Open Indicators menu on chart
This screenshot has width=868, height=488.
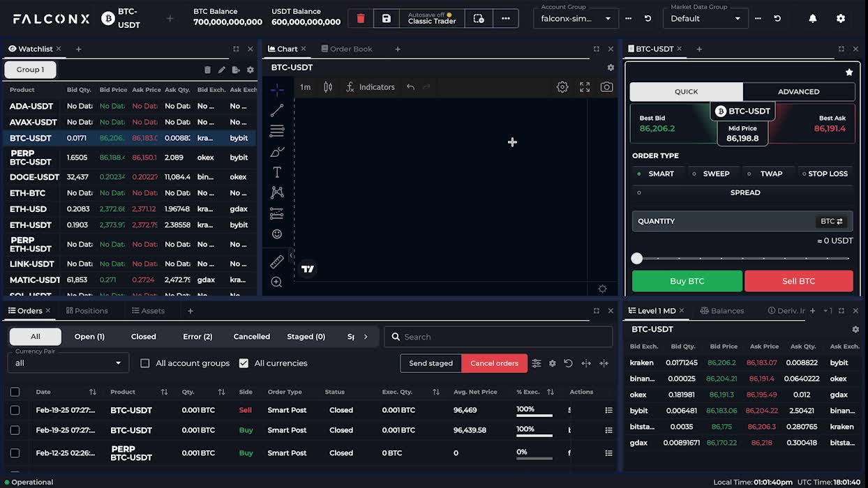(x=371, y=87)
